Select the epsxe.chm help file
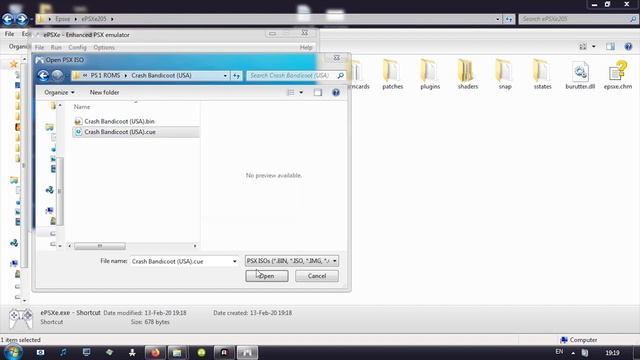The height and width of the screenshot is (360, 640). 618,75
